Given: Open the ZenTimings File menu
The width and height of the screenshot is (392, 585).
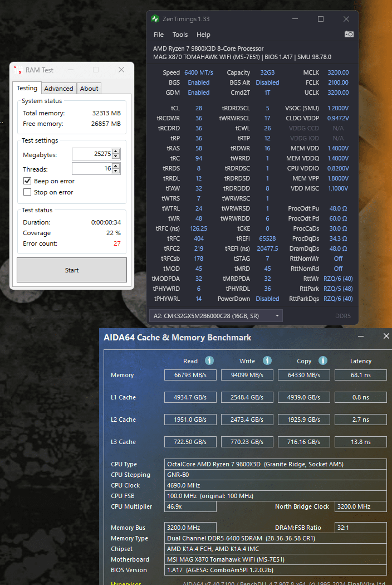Looking at the screenshot, I should [x=159, y=35].
